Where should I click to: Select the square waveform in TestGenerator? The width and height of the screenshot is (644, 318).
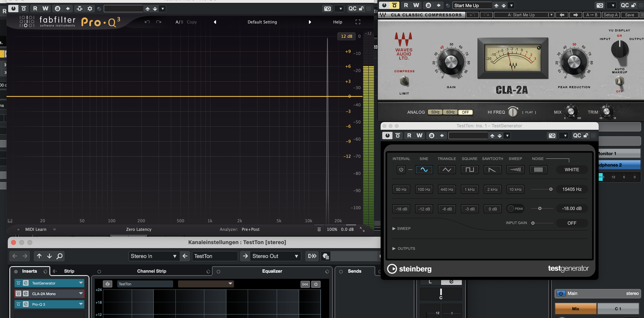pos(470,170)
